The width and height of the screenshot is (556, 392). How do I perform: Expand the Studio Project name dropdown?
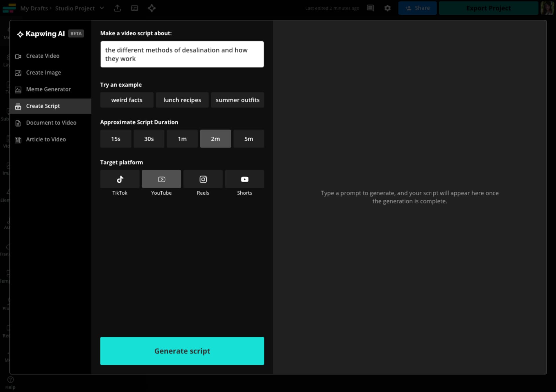(x=102, y=8)
